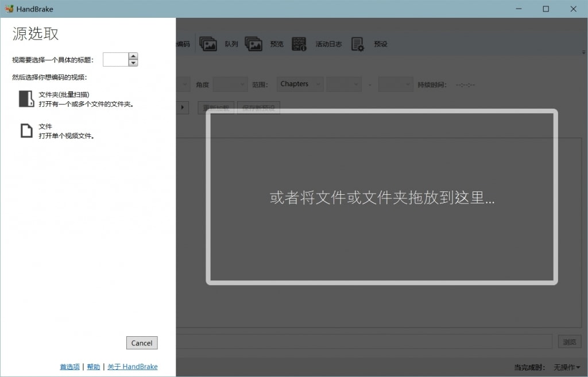The height and width of the screenshot is (377, 588).
Task: Open the 首选项 preferences link
Action: click(69, 367)
